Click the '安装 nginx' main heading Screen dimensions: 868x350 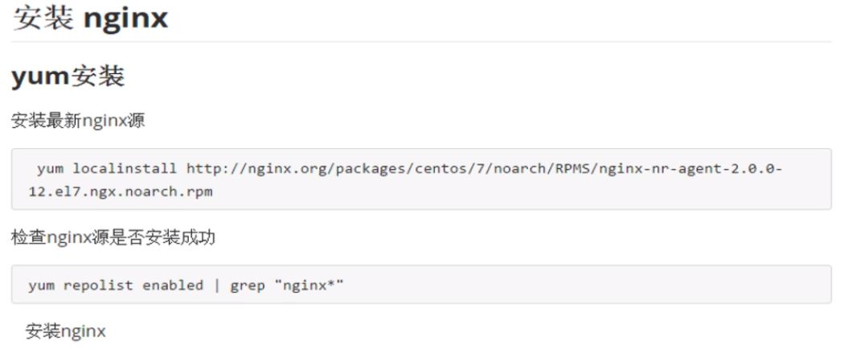(90, 18)
